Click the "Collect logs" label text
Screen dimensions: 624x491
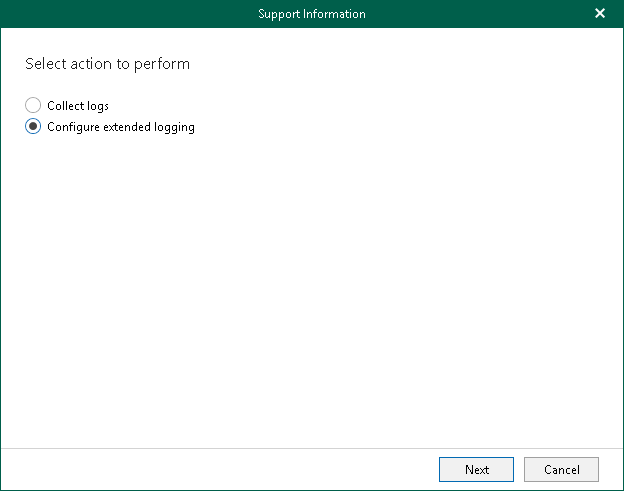click(78, 106)
